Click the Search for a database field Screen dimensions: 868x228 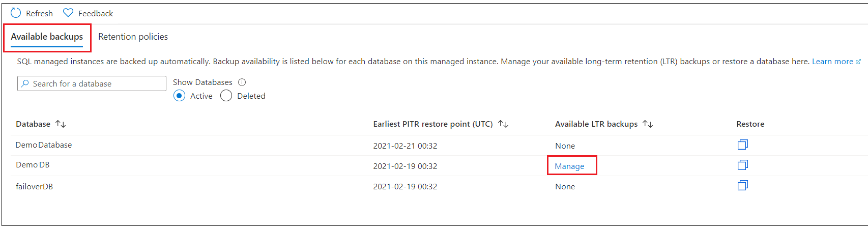pyautogui.click(x=97, y=83)
